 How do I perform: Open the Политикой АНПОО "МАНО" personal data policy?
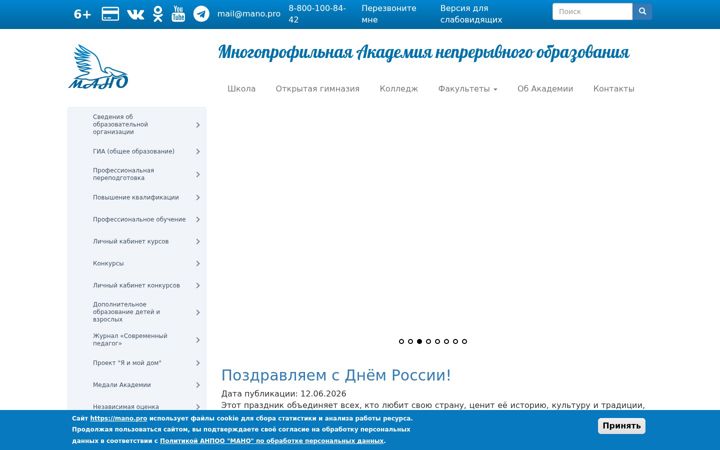pos(272,441)
